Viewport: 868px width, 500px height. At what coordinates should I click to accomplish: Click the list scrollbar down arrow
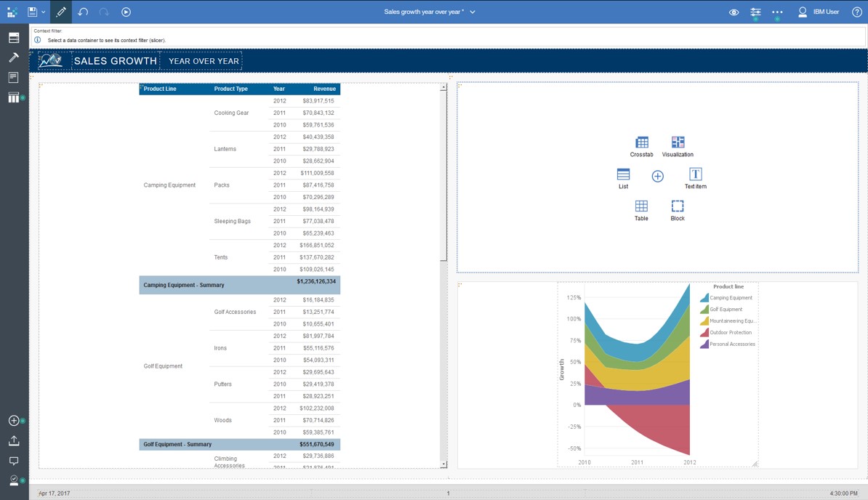443,464
